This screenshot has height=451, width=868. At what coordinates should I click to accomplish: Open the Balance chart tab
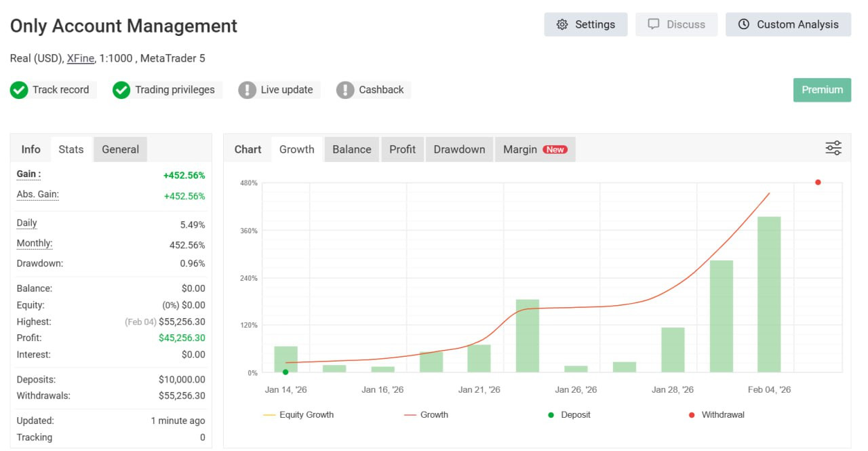(351, 149)
